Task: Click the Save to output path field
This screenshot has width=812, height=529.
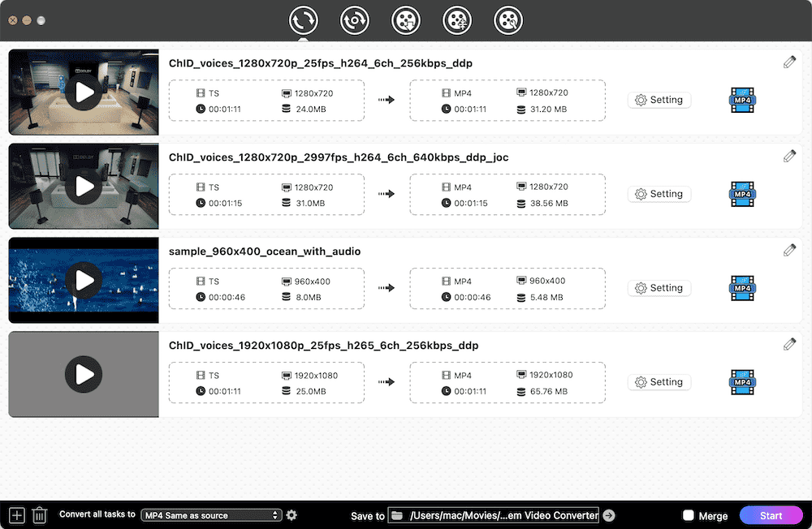Action: tap(494, 515)
